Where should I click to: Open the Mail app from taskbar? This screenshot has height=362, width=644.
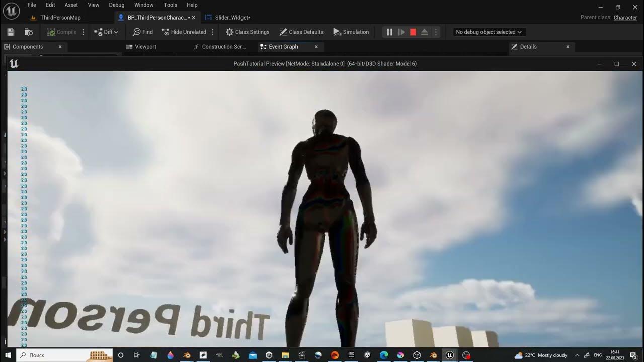(253, 355)
